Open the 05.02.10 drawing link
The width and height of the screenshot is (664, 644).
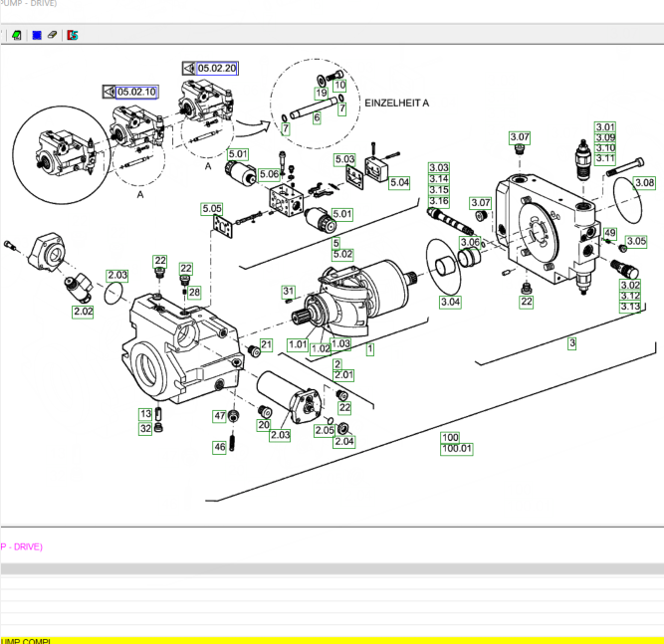click(137, 92)
